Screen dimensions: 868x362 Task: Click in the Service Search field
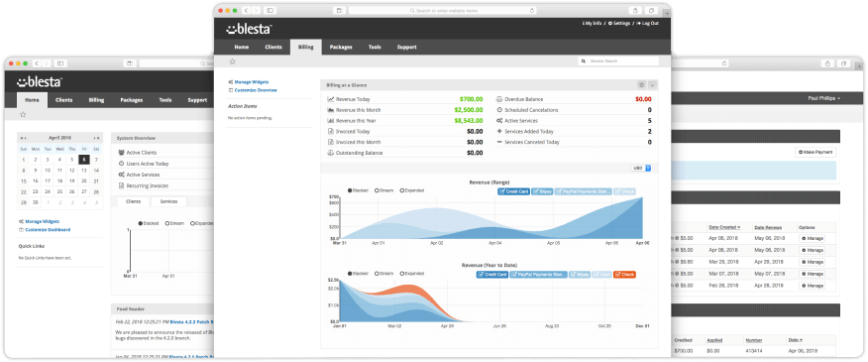[618, 60]
